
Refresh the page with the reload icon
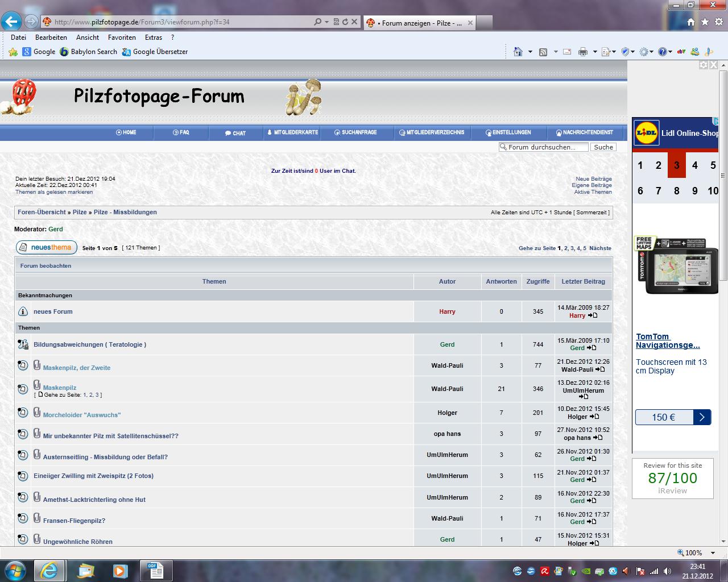345,22
